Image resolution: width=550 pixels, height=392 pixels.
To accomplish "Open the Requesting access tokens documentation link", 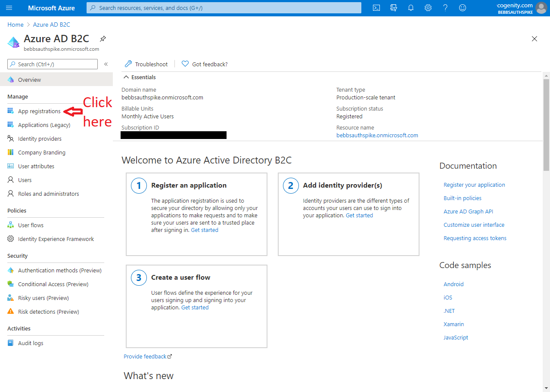I will pyautogui.click(x=475, y=238).
